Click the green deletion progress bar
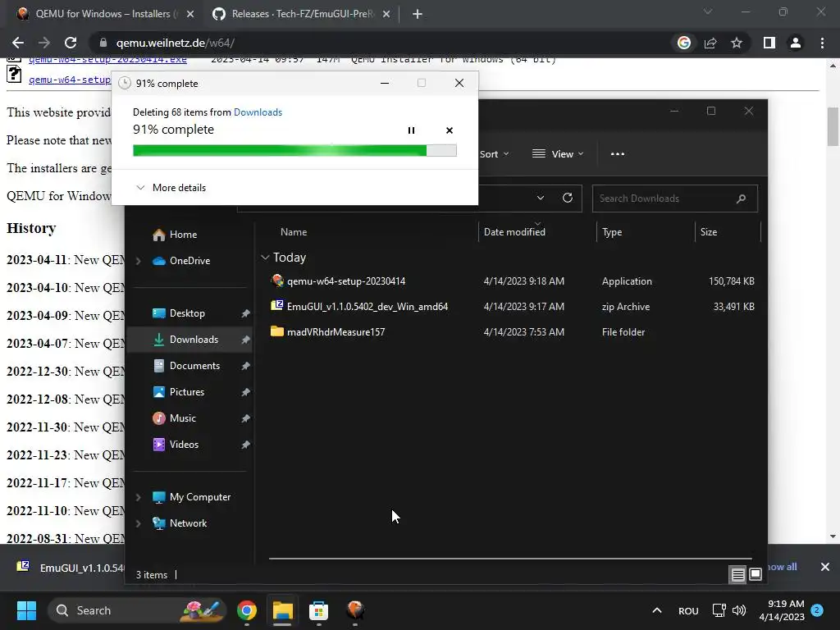The image size is (840, 630). pos(294,151)
